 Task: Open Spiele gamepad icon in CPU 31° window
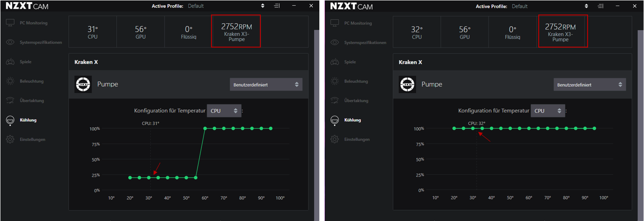coord(10,62)
